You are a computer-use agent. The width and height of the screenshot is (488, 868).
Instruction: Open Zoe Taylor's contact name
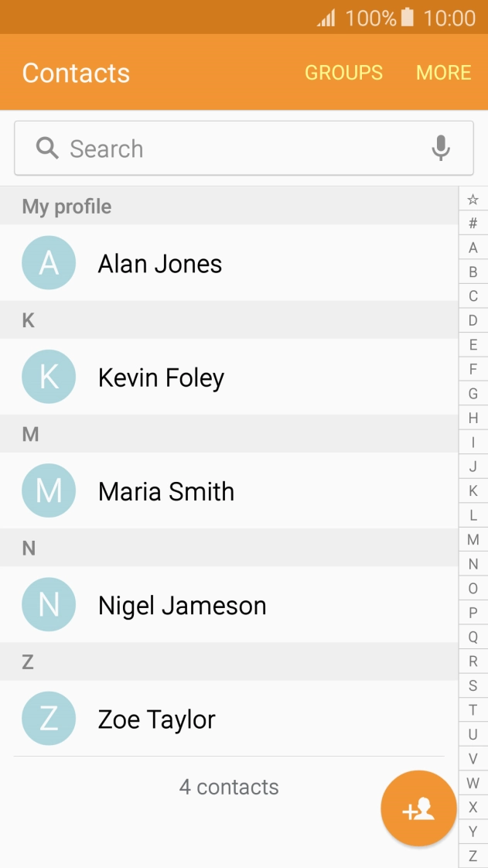tap(156, 719)
